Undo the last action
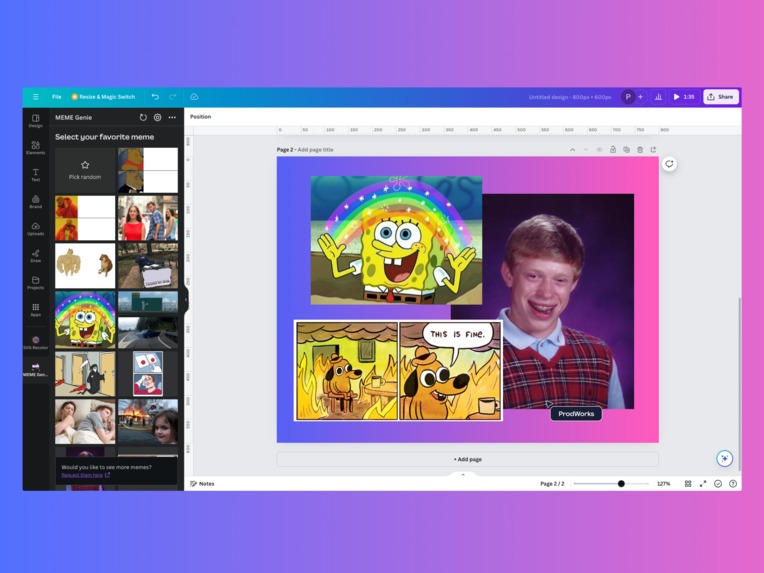Viewport: 764px width, 573px height. 155,97
